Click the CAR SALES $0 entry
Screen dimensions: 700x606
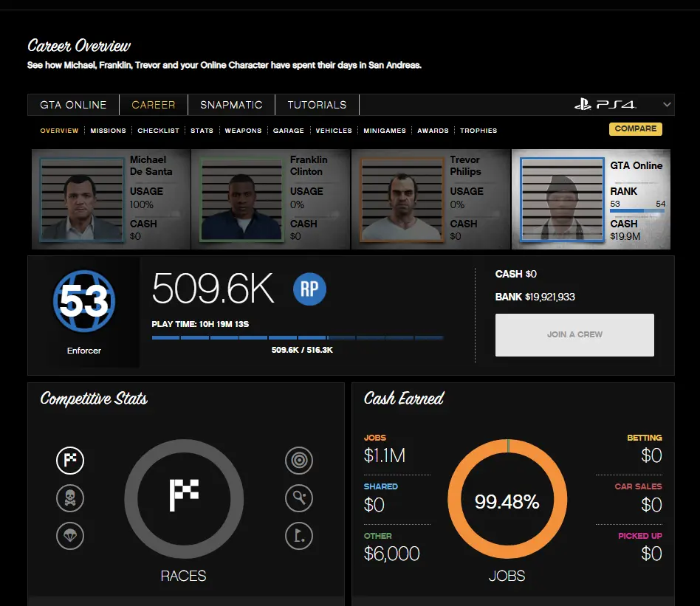(x=639, y=498)
